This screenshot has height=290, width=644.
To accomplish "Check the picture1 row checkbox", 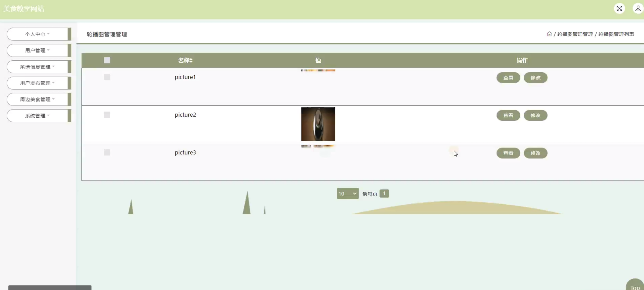I will [107, 77].
